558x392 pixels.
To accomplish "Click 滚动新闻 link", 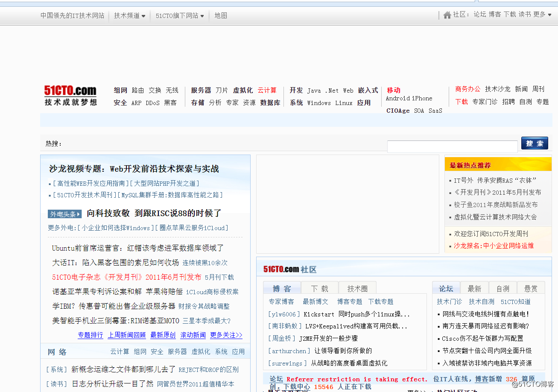I will [x=193, y=335].
